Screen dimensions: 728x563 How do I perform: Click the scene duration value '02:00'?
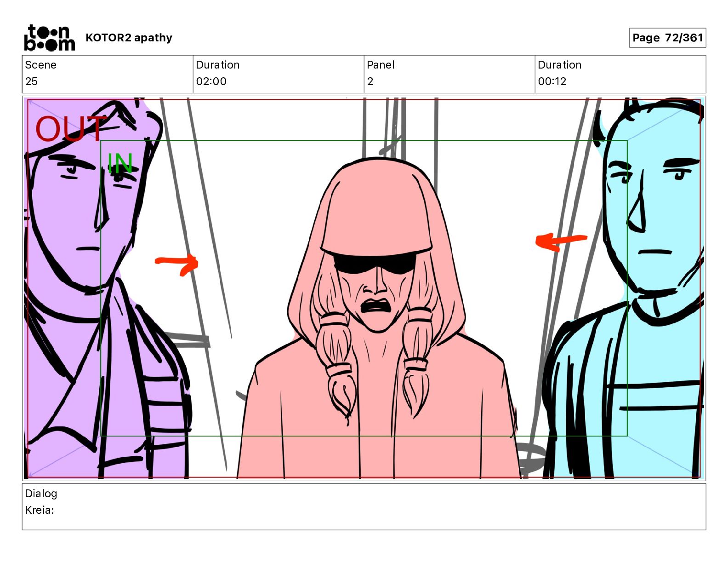(211, 81)
